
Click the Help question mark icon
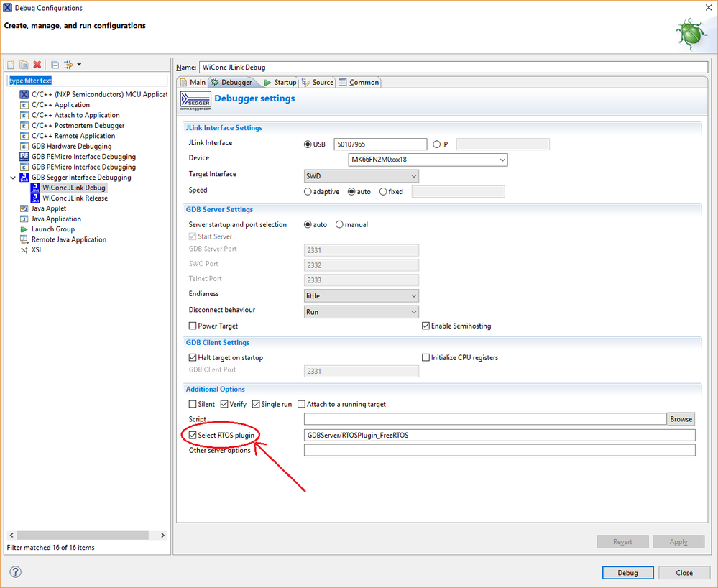(x=15, y=571)
